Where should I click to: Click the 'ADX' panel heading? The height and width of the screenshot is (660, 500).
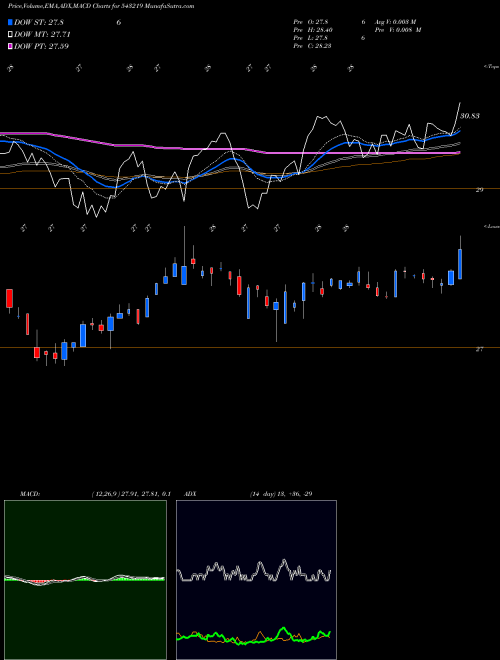191,494
